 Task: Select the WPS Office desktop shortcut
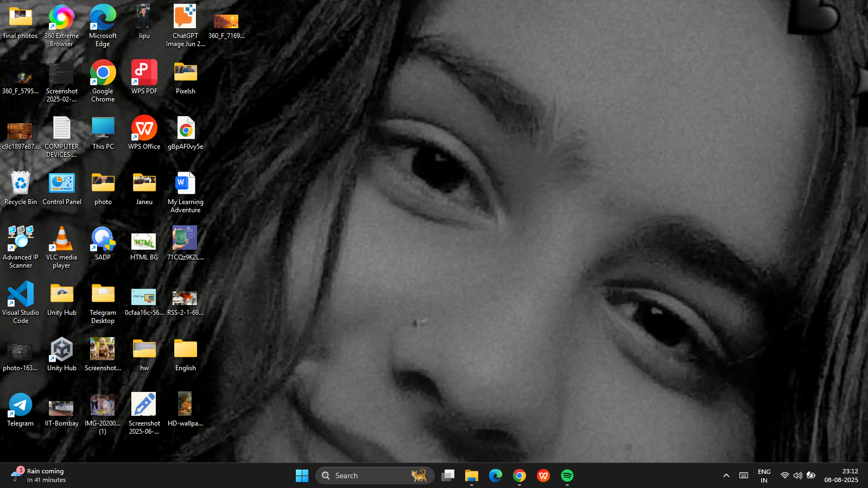[144, 129]
